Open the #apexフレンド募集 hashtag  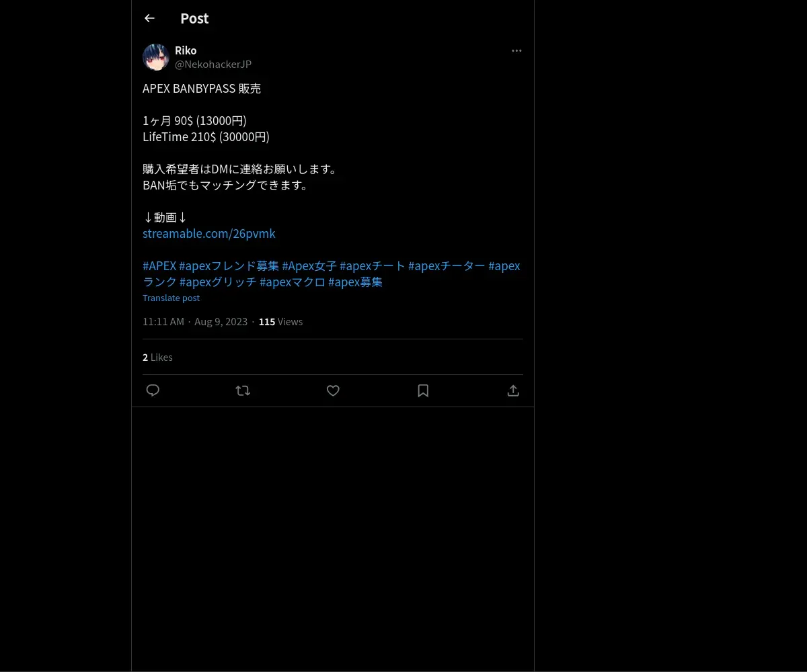click(229, 265)
